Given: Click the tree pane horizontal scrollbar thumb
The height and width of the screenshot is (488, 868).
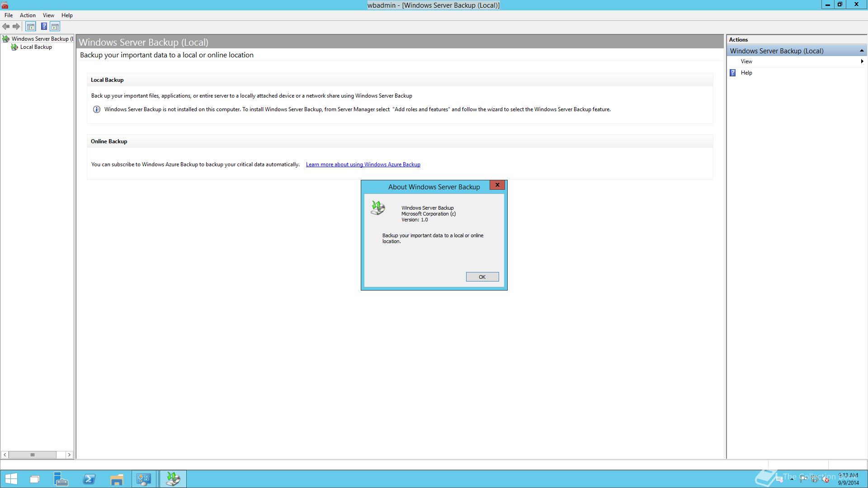Looking at the screenshot, I should pyautogui.click(x=33, y=455).
